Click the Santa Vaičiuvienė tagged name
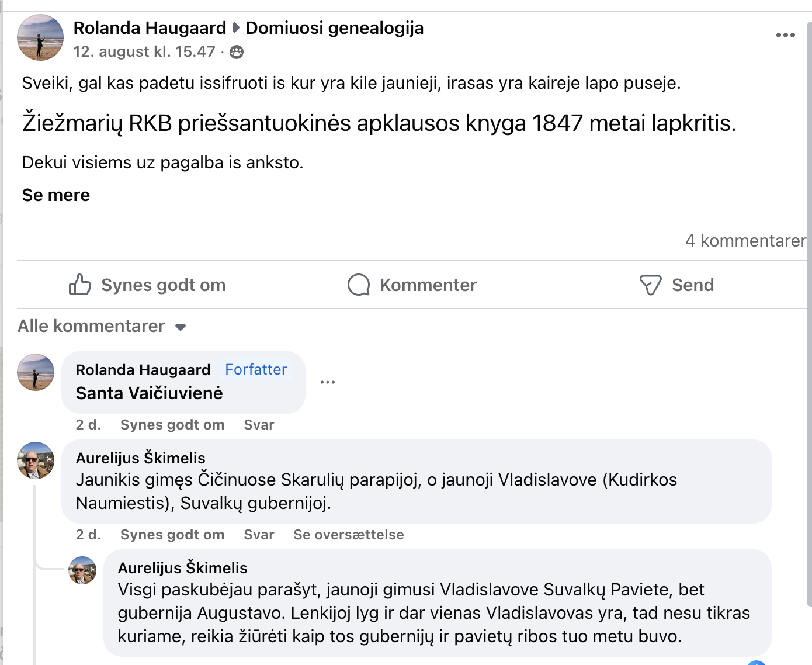This screenshot has width=812, height=665. click(x=149, y=393)
